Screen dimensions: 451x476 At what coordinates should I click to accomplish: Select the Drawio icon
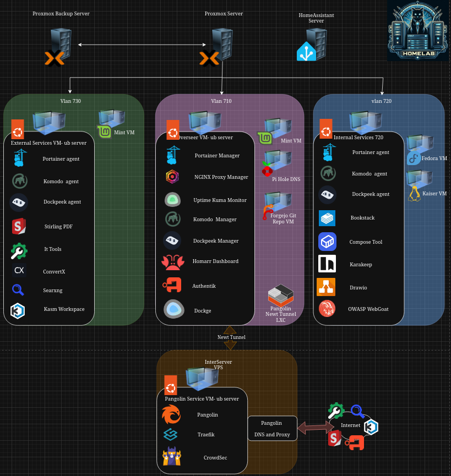326,287
